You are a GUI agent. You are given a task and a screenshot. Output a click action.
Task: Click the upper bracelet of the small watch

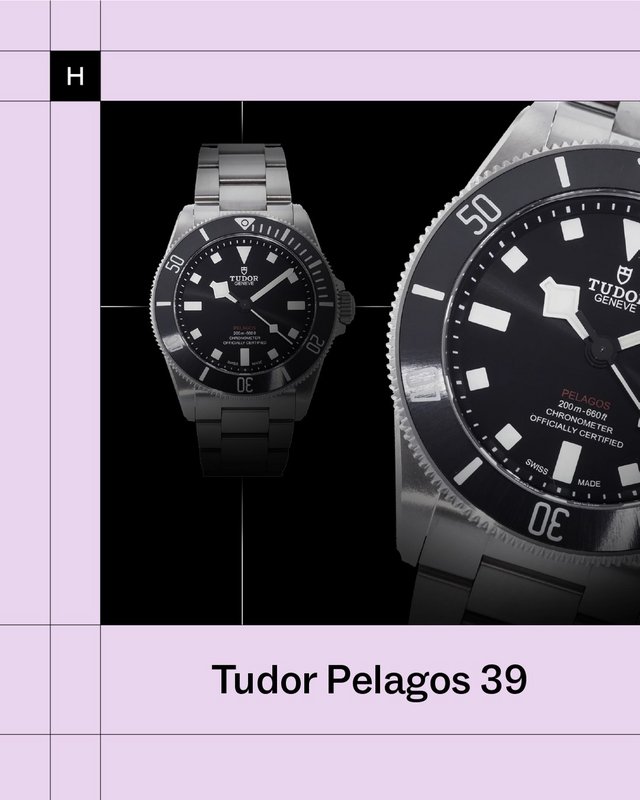243,176
